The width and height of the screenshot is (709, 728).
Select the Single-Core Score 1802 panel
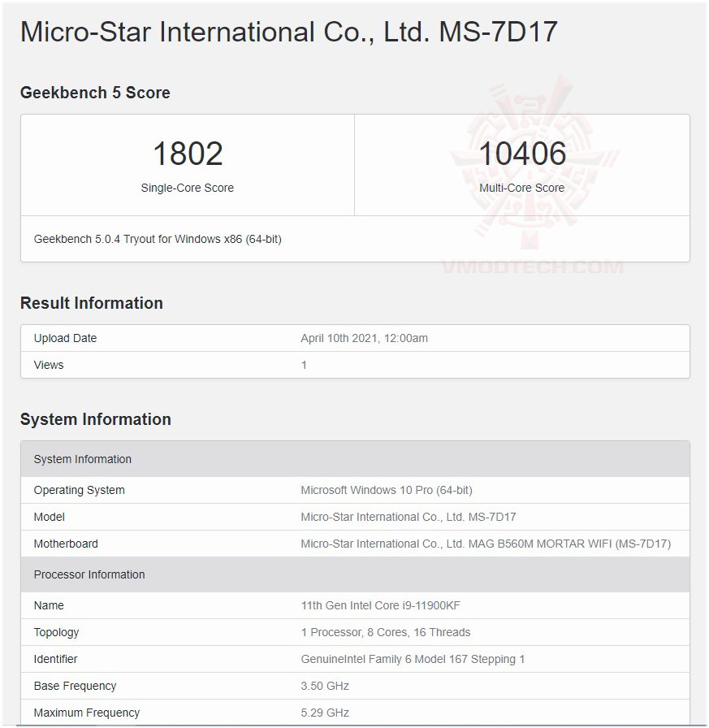(x=188, y=164)
